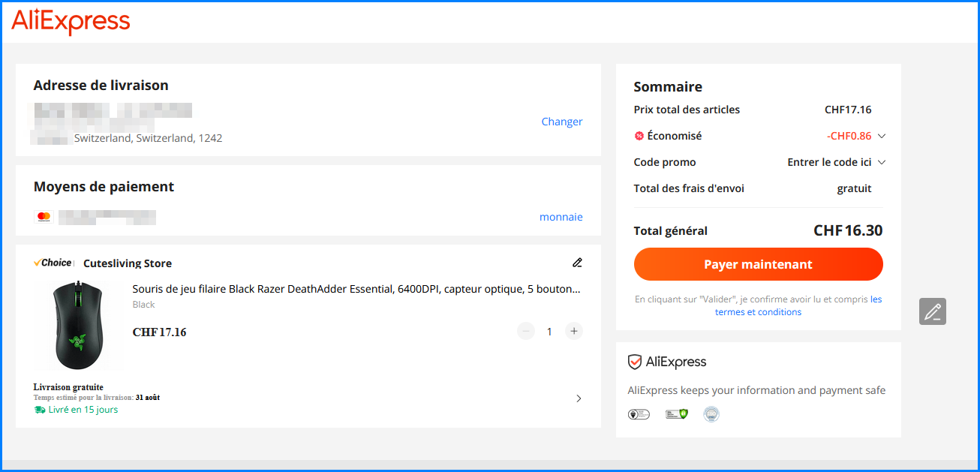Image resolution: width=980 pixels, height=472 pixels.
Task: Click Changer to edit delivery address
Action: coord(562,122)
